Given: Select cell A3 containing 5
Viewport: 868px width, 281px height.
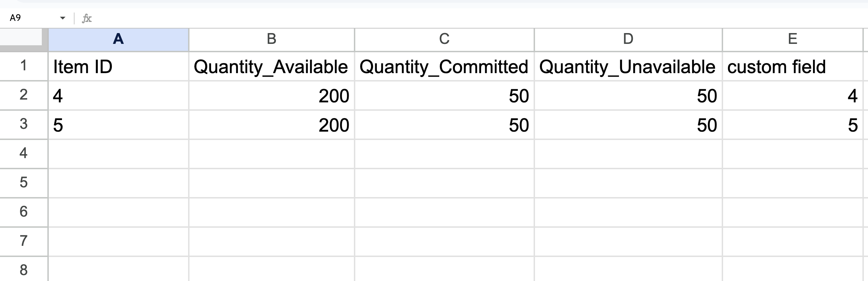Looking at the screenshot, I should [118, 125].
